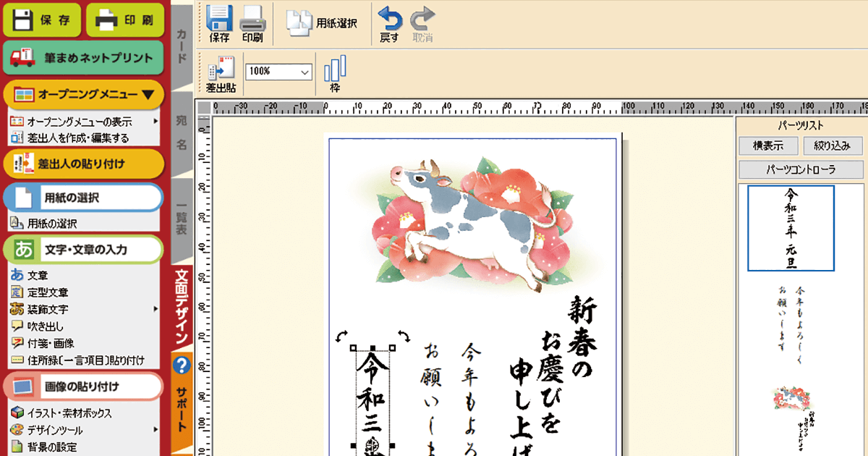Click the toolbar 保存 floppy disk icon
Image resolution: width=868 pixels, height=456 pixels.
click(219, 24)
